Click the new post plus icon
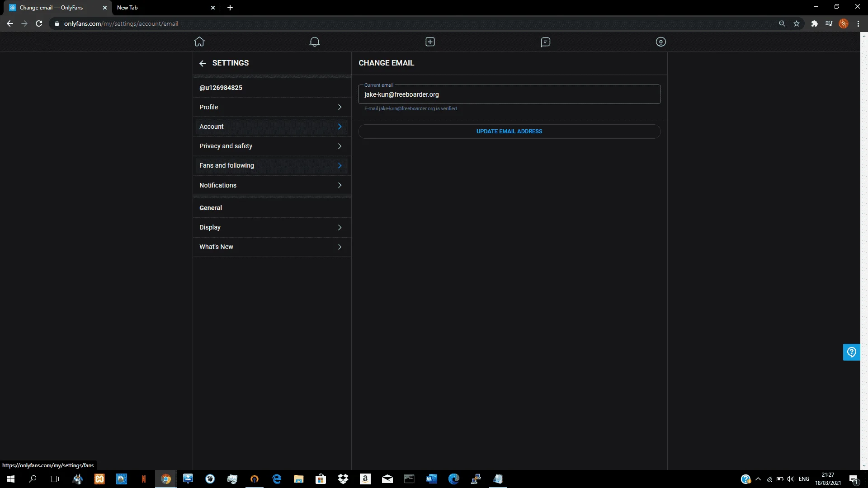Screen dimensions: 868x488 [430, 42]
